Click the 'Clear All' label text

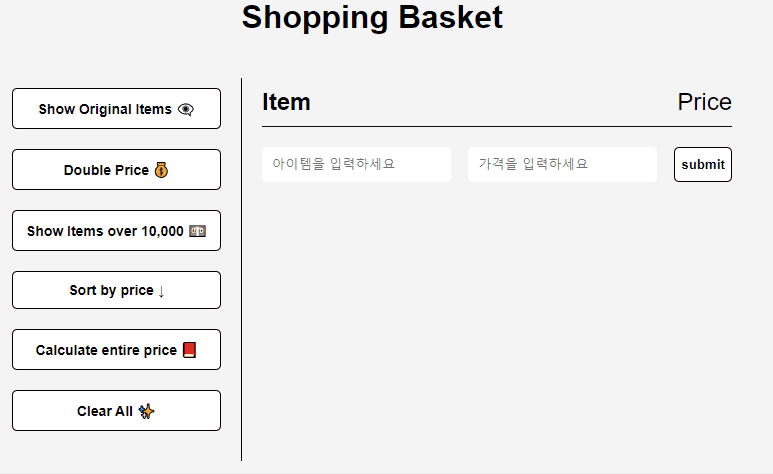click(x=105, y=411)
